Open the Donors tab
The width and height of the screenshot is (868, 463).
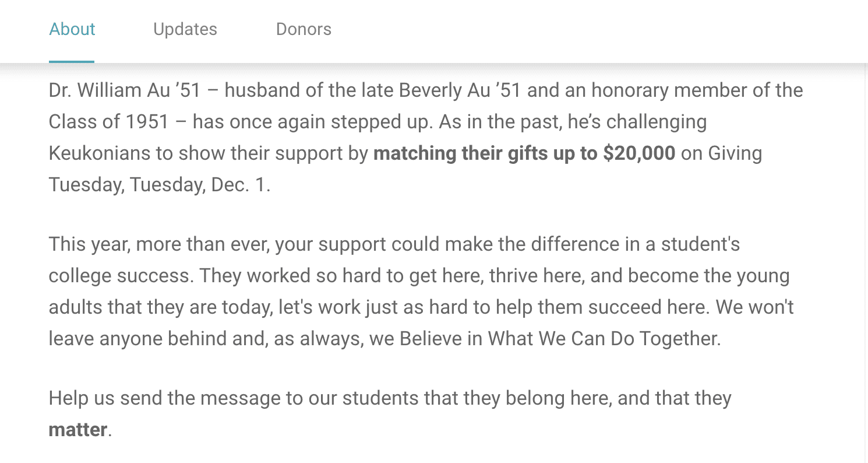click(304, 29)
